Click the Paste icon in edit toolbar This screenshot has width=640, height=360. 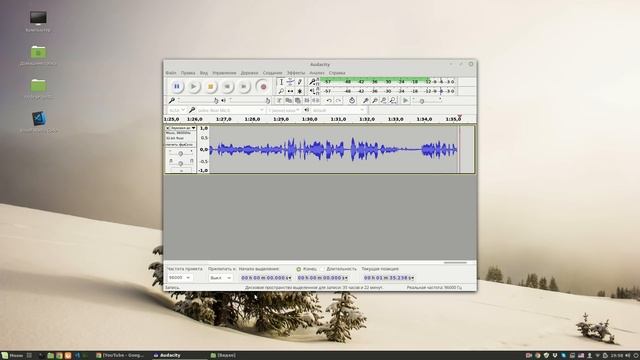coord(298,100)
